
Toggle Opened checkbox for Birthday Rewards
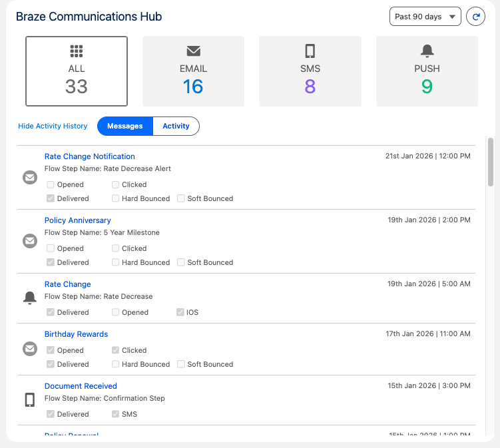[51, 350]
